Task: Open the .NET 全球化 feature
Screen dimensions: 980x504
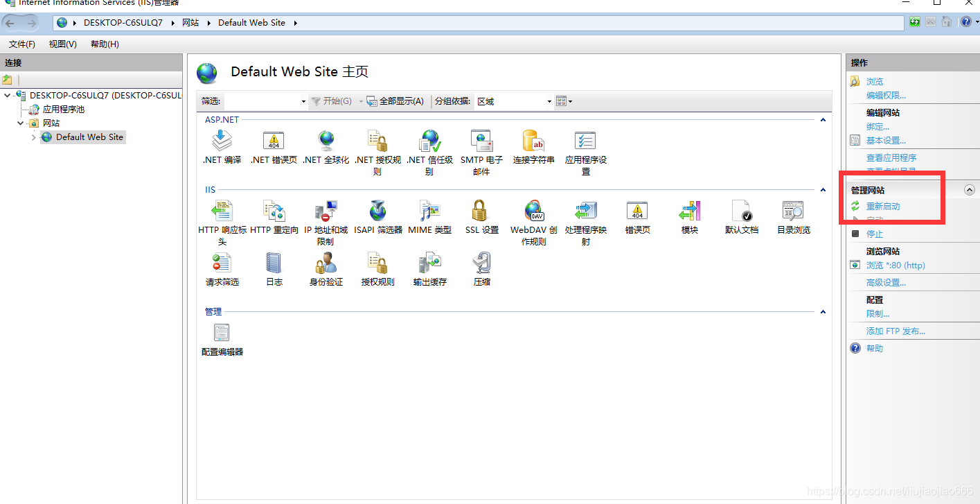Action: pyautogui.click(x=326, y=147)
